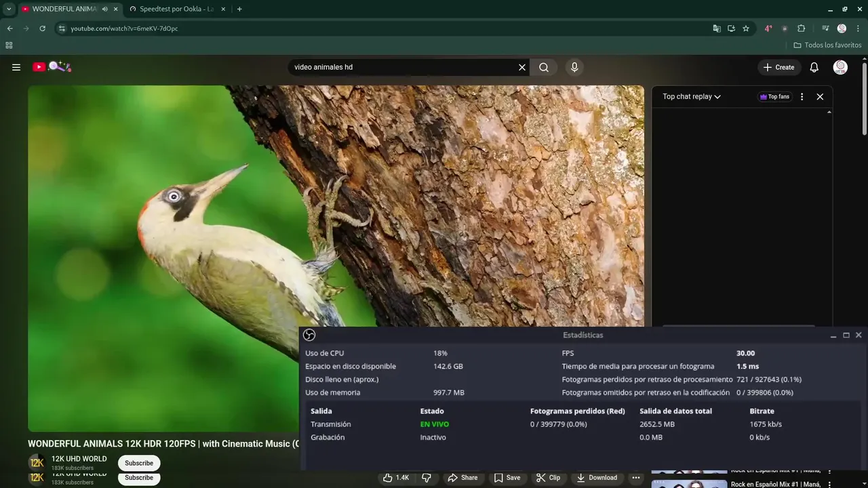This screenshot has width=868, height=488.
Task: Go back with the browser back arrow
Action: [9, 28]
